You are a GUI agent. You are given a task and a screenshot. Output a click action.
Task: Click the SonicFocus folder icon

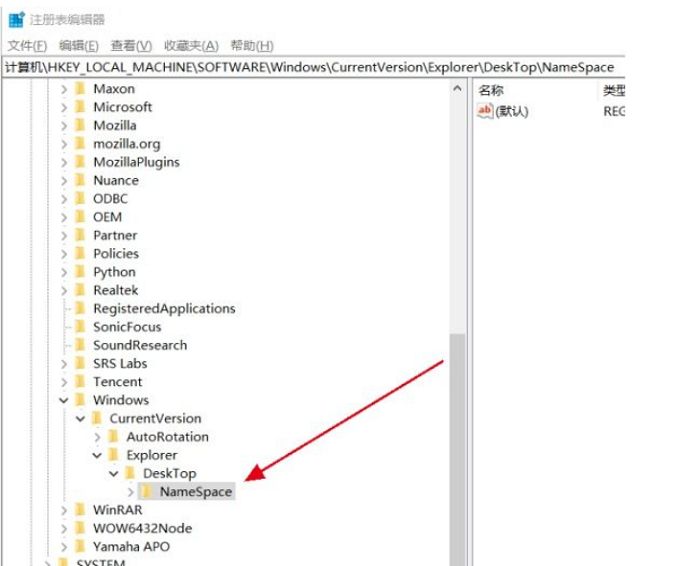point(80,326)
